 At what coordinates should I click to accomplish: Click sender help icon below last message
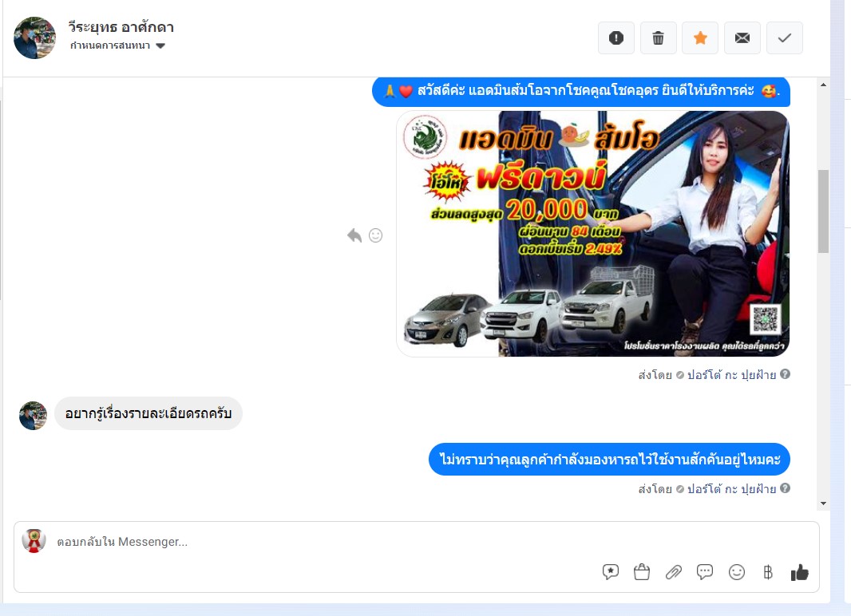click(785, 488)
